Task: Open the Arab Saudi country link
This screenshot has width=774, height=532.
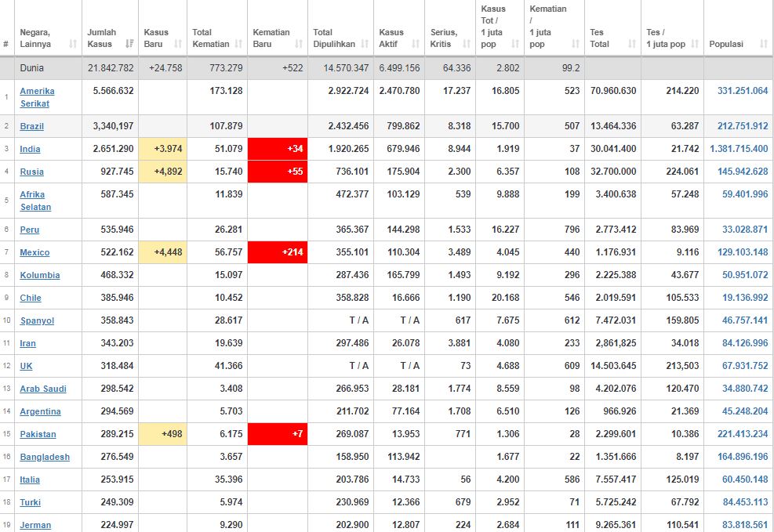Action: click(43, 389)
